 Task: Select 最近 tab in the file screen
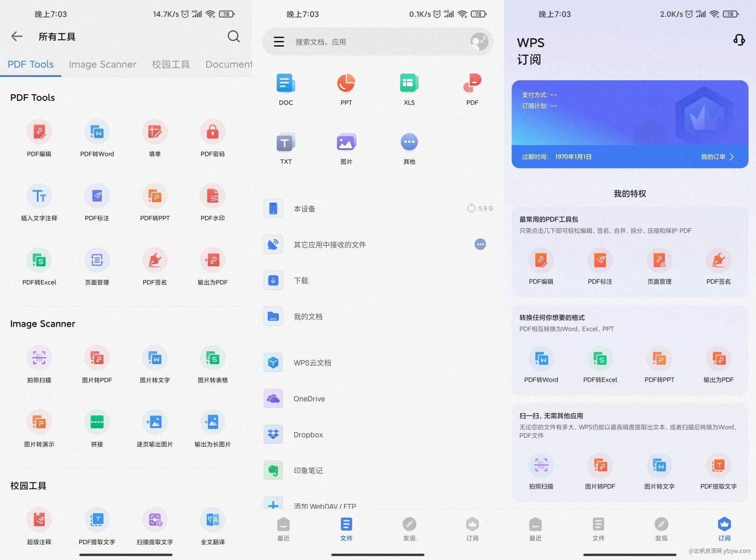283,529
